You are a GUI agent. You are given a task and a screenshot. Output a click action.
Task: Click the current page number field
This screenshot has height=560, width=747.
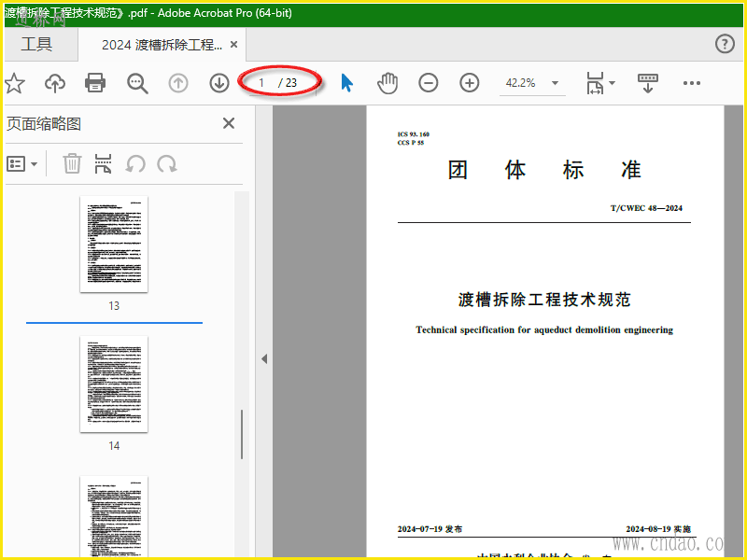[261, 83]
